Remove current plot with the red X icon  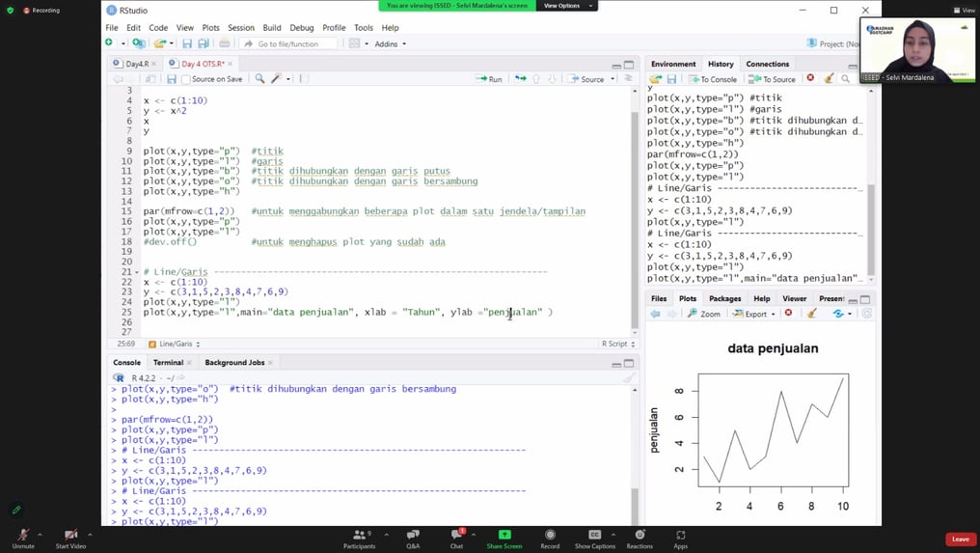(x=789, y=313)
